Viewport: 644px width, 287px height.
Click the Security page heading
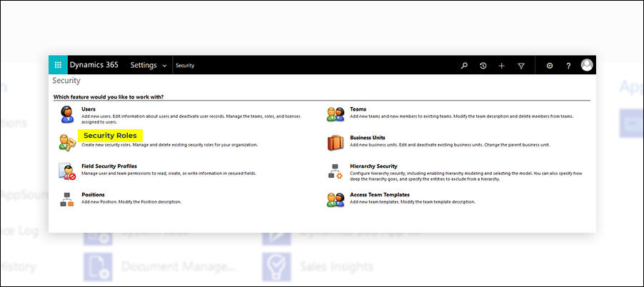[66, 81]
